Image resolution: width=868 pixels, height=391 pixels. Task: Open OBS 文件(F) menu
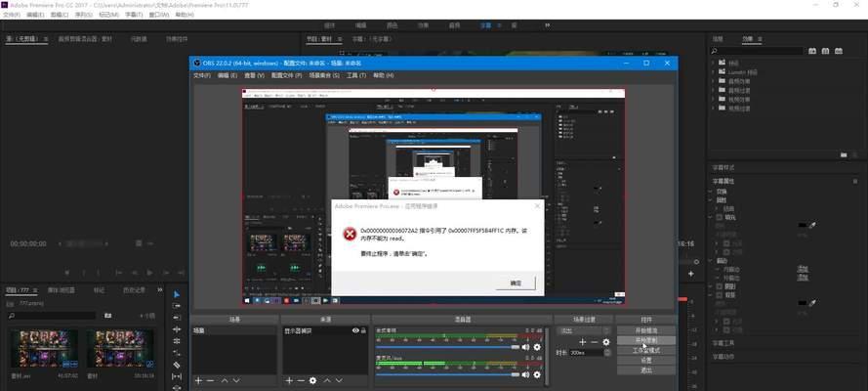(x=202, y=75)
